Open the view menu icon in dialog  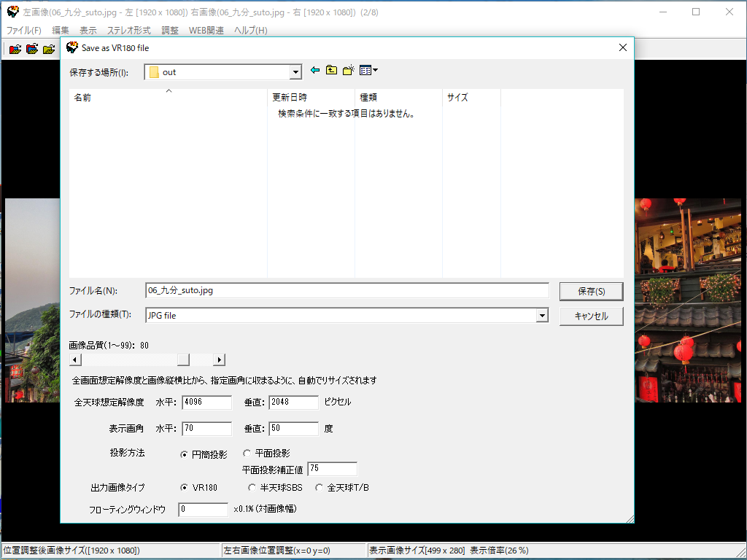coord(368,71)
